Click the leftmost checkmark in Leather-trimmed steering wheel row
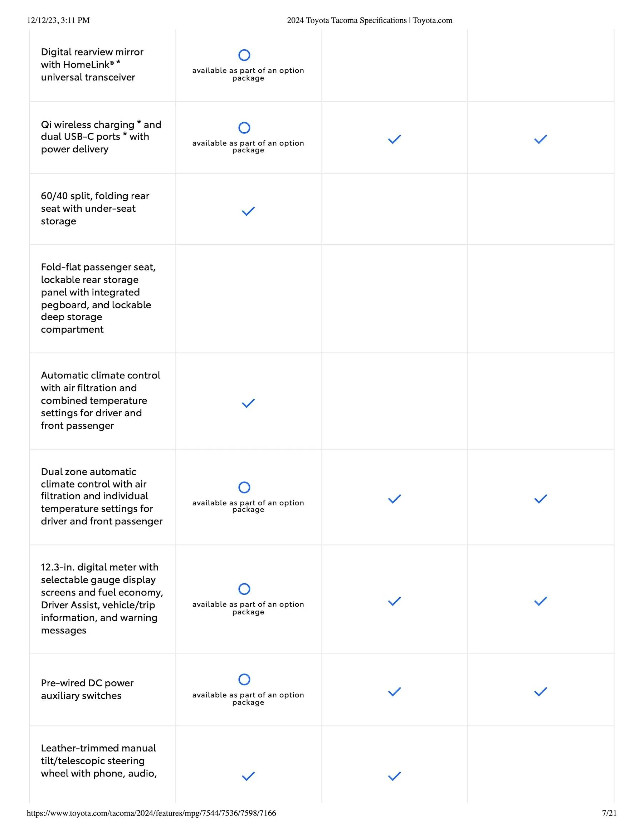This screenshot has width=644, height=833. (248, 776)
